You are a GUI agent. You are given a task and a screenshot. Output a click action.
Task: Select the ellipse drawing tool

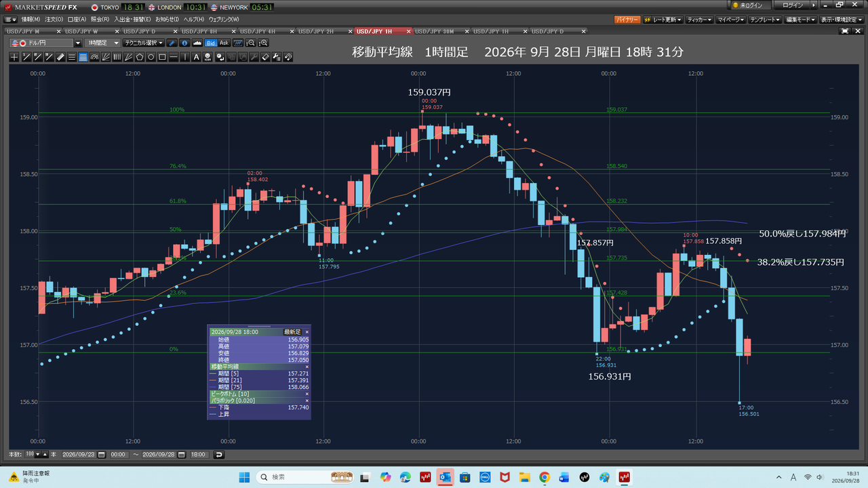coord(151,58)
